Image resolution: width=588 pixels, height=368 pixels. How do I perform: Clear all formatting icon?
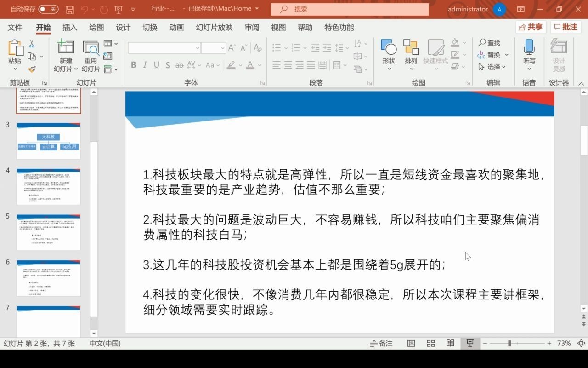tap(258, 48)
